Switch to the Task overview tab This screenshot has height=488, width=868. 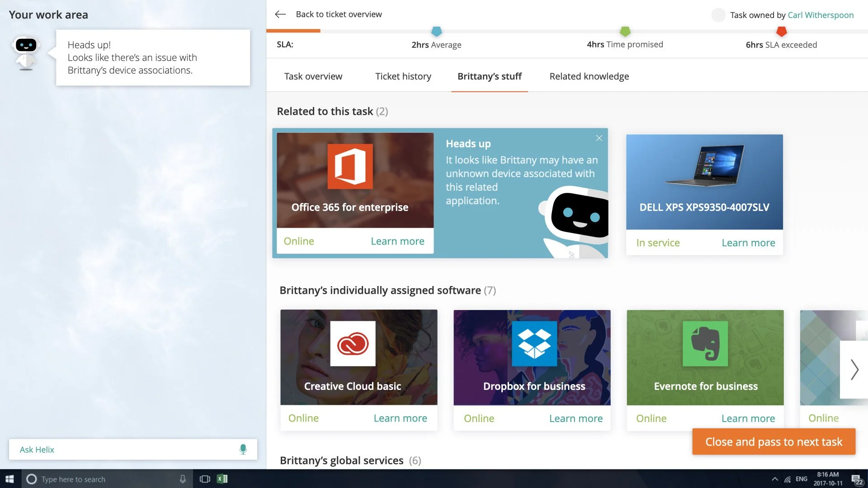313,76
